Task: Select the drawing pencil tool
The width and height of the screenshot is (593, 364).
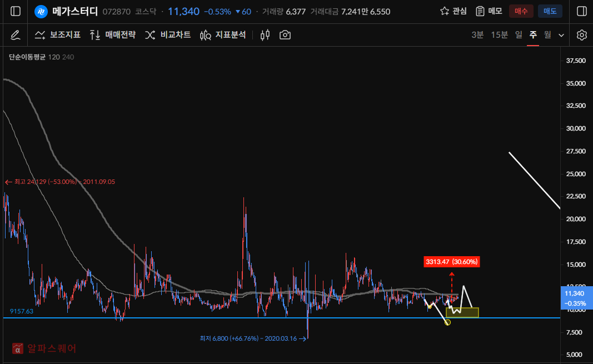Action: click(15, 35)
